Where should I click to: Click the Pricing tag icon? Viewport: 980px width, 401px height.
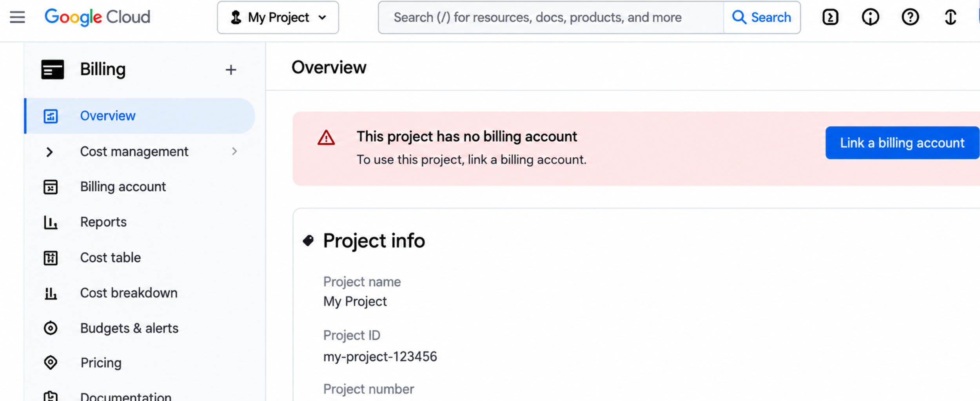[x=51, y=363]
